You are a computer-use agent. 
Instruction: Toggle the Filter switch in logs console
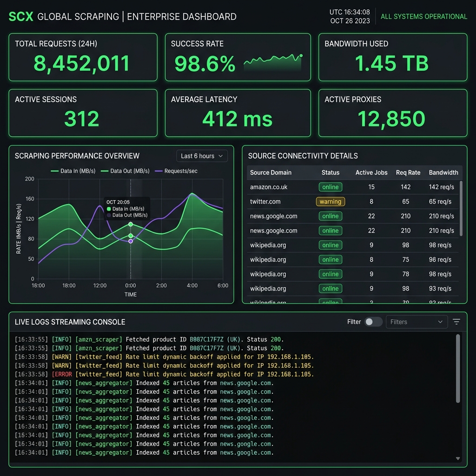373,322
